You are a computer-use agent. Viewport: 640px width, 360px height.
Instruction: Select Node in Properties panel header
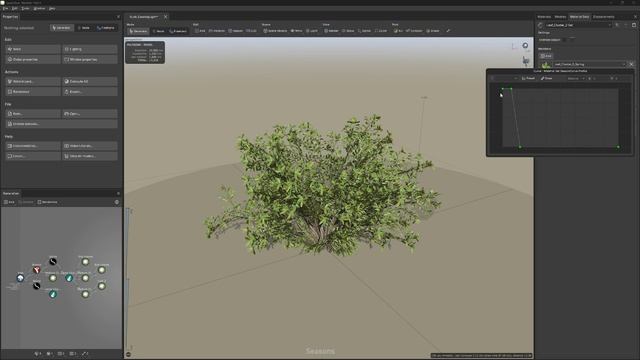tap(84, 28)
